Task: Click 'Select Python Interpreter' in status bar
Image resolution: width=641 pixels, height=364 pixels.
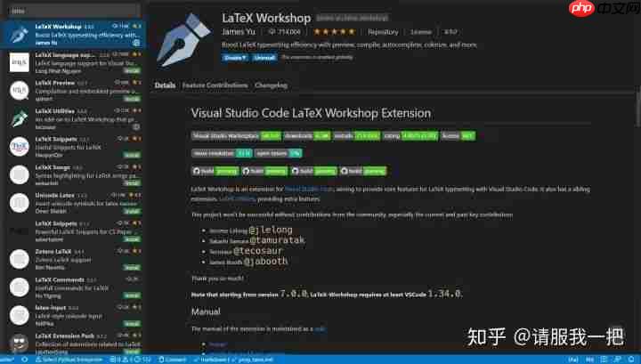Action: coord(69,360)
